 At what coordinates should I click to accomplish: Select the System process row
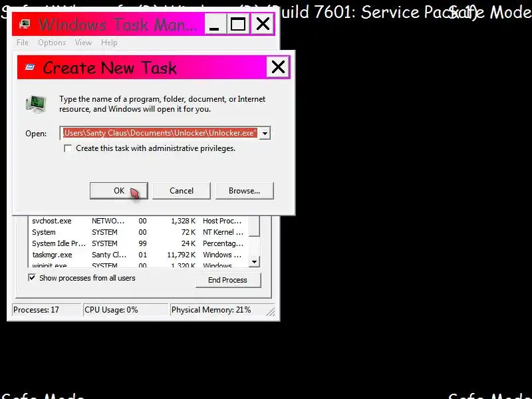(138, 232)
